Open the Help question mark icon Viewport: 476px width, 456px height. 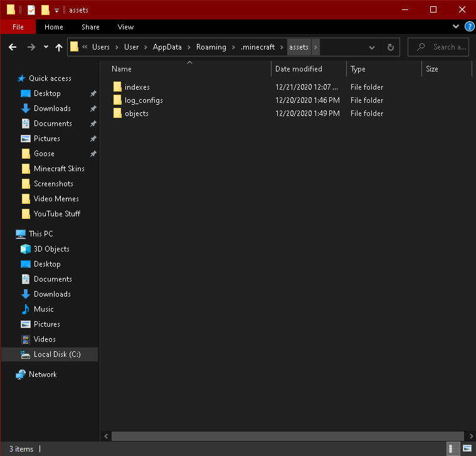(469, 27)
